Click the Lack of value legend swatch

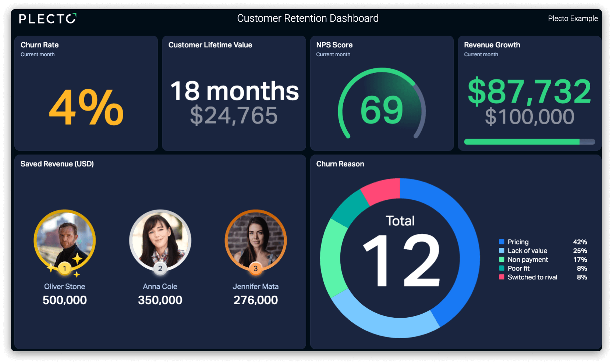[502, 251]
